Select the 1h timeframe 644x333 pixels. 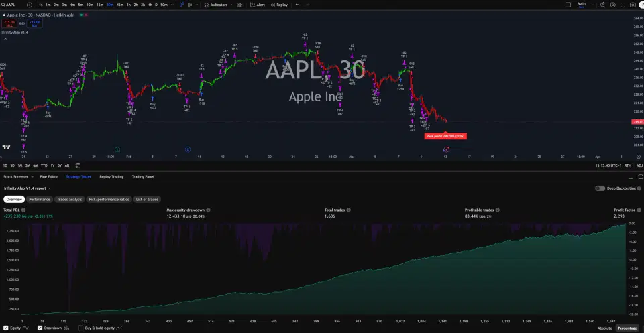coord(129,5)
